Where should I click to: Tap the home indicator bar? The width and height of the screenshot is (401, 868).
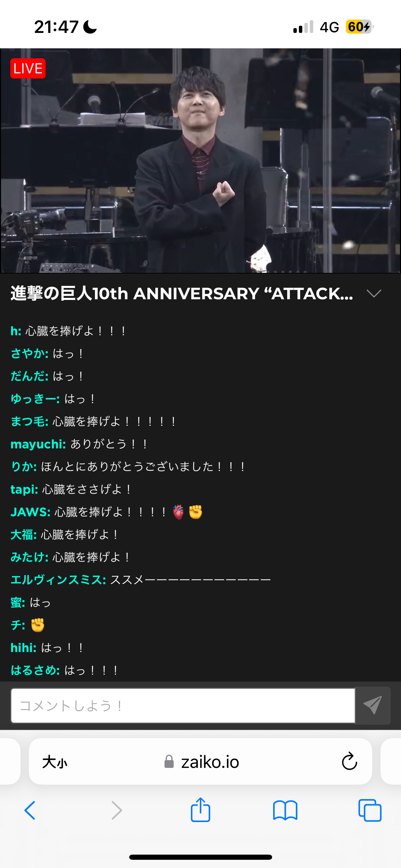(x=200, y=857)
